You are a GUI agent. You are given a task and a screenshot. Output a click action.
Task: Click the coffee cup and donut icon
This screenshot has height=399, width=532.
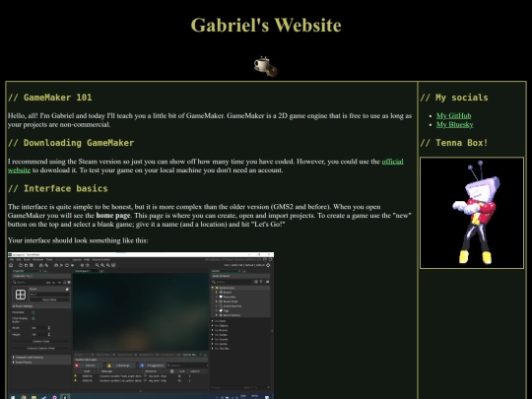[266, 67]
